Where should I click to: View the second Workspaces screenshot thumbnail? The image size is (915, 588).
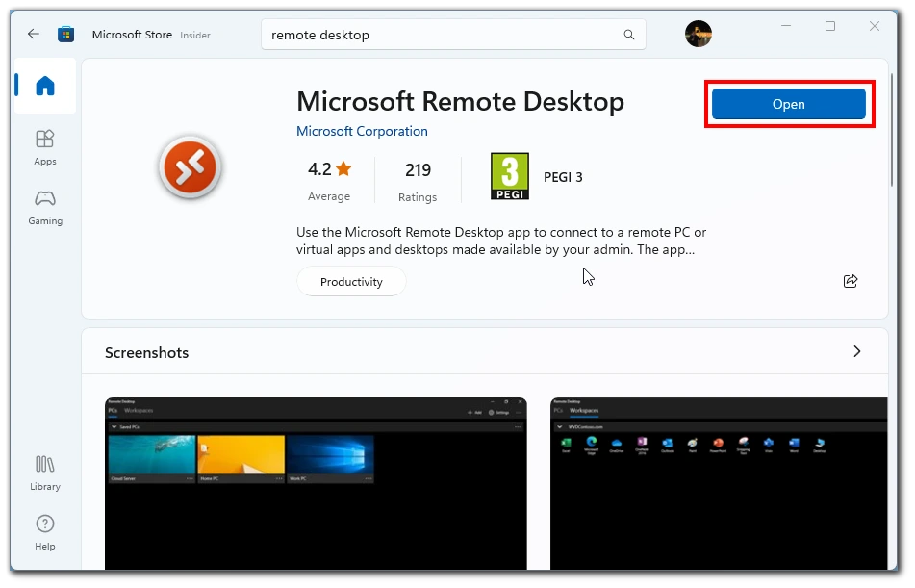[x=719, y=483]
